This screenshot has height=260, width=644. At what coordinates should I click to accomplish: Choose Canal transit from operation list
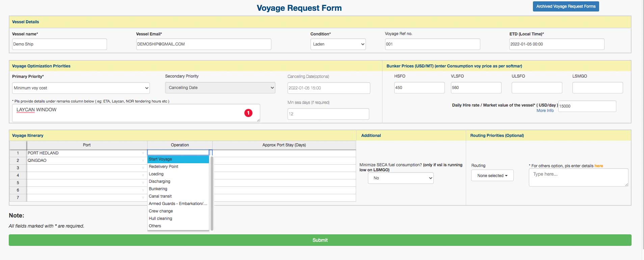pos(178,196)
